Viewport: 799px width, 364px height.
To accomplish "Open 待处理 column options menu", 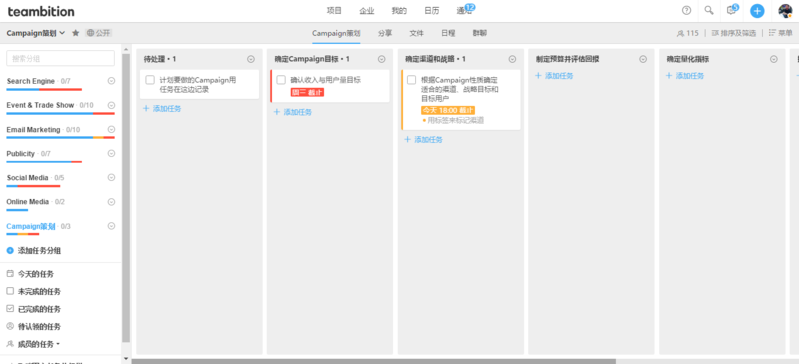I will click(251, 59).
